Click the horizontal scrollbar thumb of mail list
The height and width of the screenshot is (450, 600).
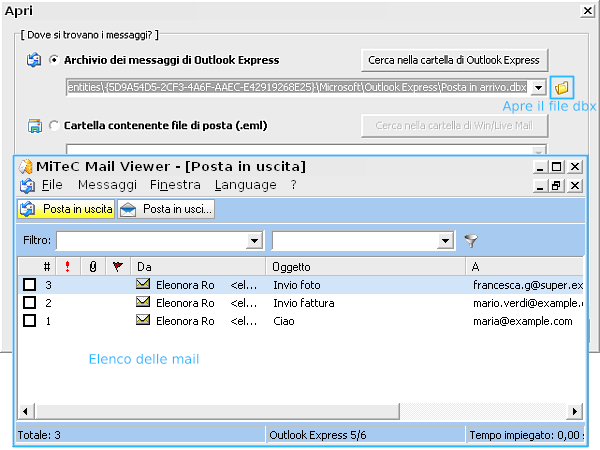[217, 411]
